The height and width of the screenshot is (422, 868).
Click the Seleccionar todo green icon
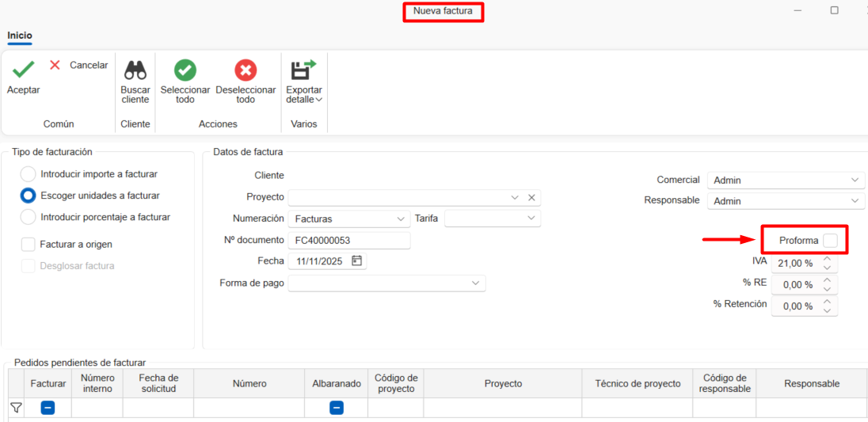click(185, 70)
